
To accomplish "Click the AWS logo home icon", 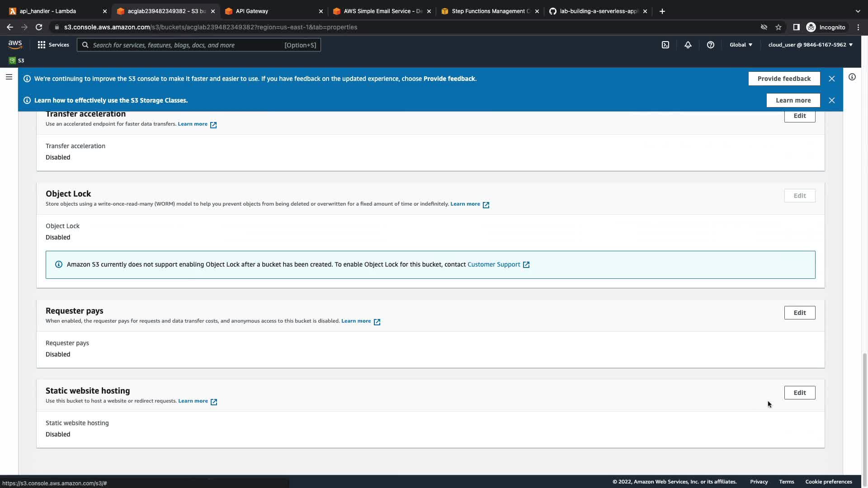I will click(15, 44).
